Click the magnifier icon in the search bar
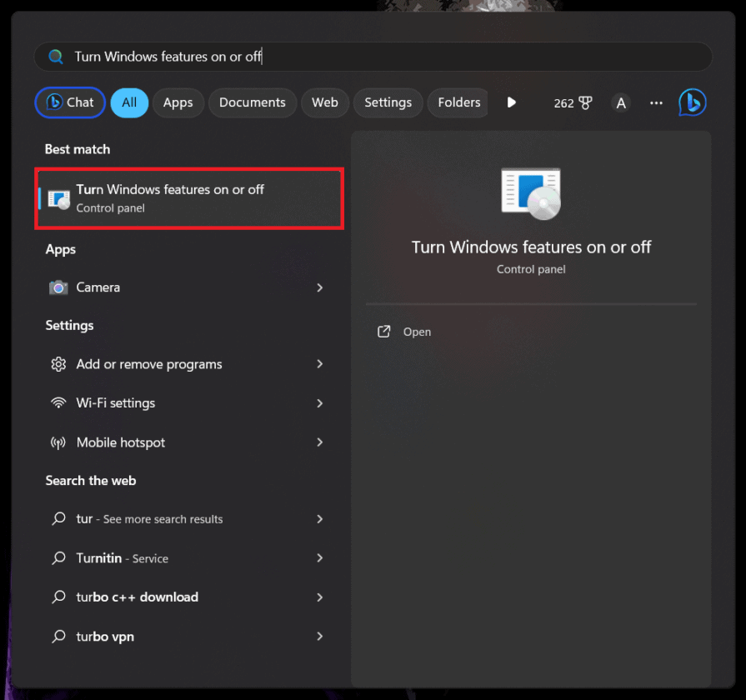 point(55,56)
